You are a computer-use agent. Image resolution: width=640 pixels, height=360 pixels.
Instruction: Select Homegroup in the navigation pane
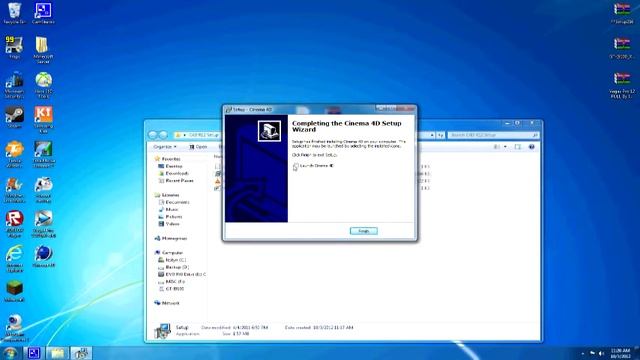171,238
